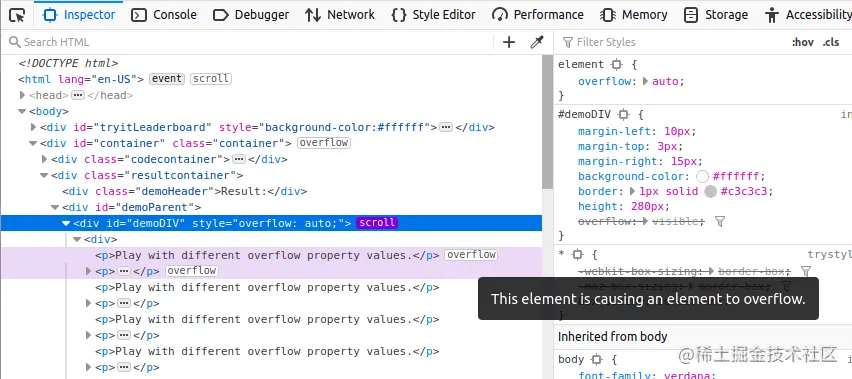This screenshot has height=379, width=852.
Task: Select the eyedropper color picker tool
Action: (x=537, y=42)
